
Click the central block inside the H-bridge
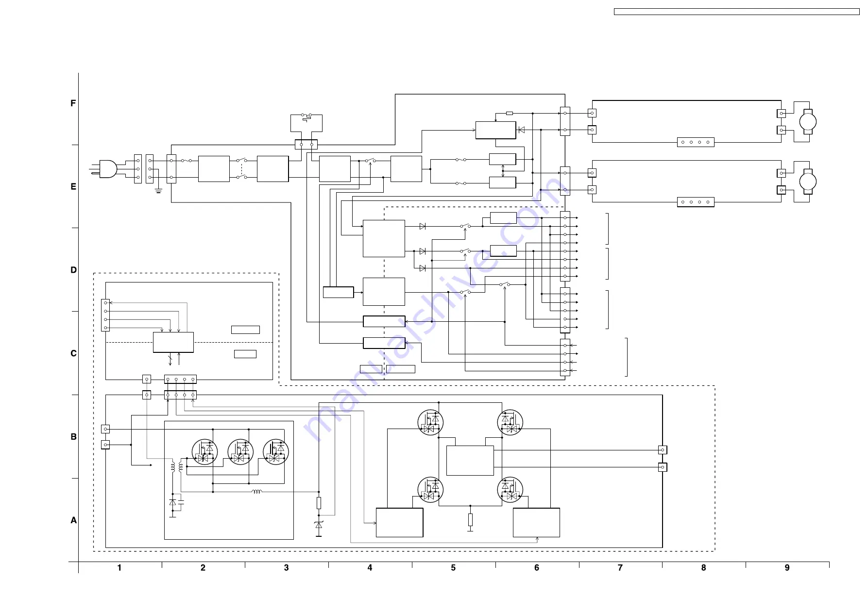(470, 461)
